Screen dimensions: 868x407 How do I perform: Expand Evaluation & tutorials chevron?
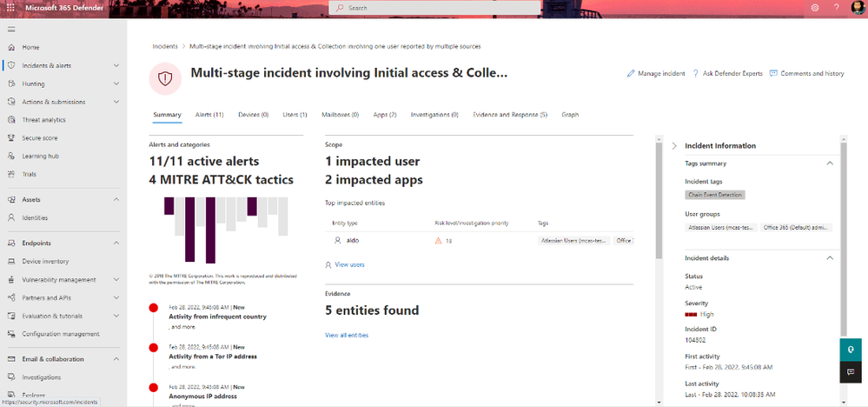(116, 316)
